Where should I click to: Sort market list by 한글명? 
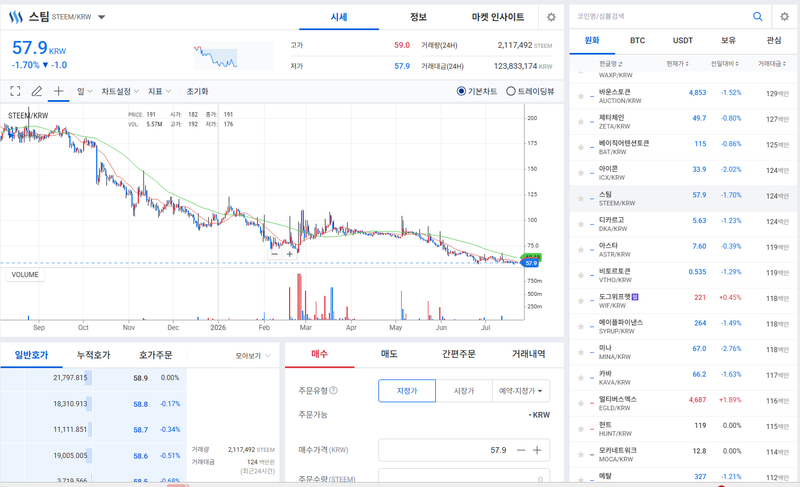(611, 64)
